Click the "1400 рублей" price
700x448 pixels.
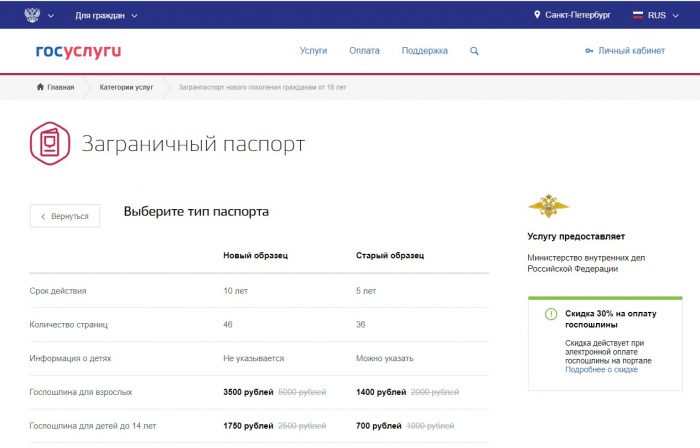[x=381, y=392]
